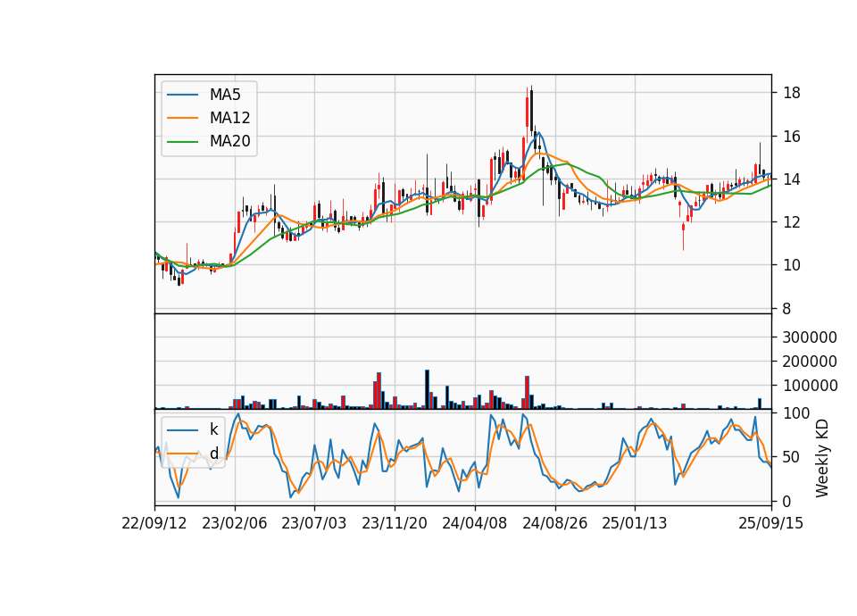
Task: Click the price axis value 8
Action: [x=787, y=309]
